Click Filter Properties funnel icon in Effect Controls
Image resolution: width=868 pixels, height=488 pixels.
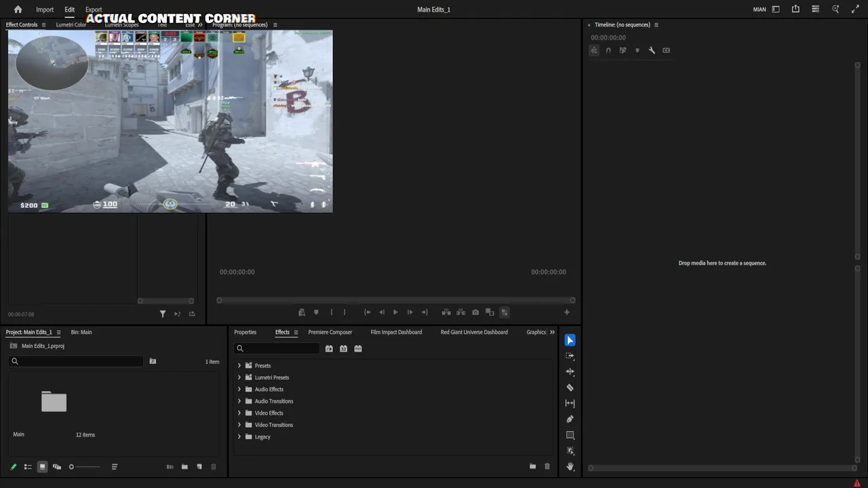163,314
